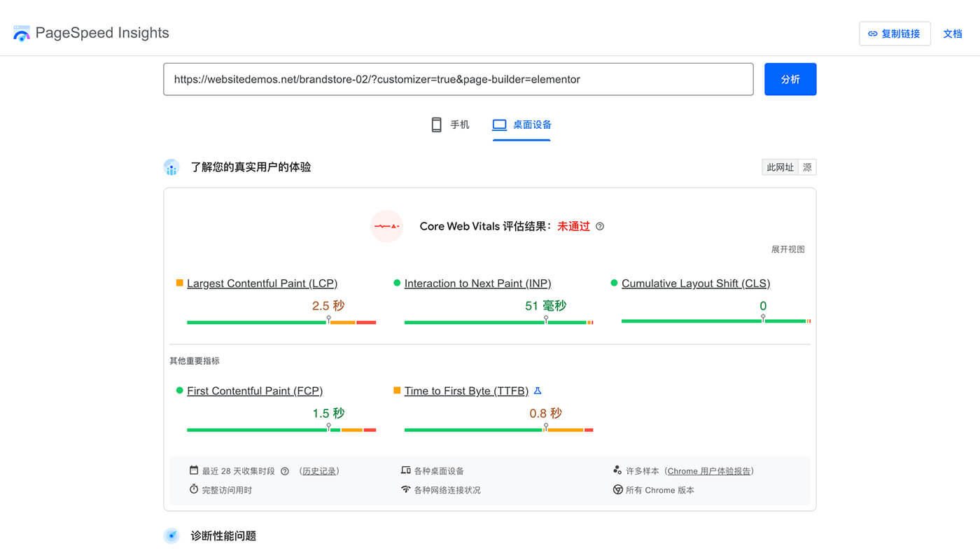The image size is (980, 560).
Task: Expand the view via 展开视图
Action: (788, 249)
